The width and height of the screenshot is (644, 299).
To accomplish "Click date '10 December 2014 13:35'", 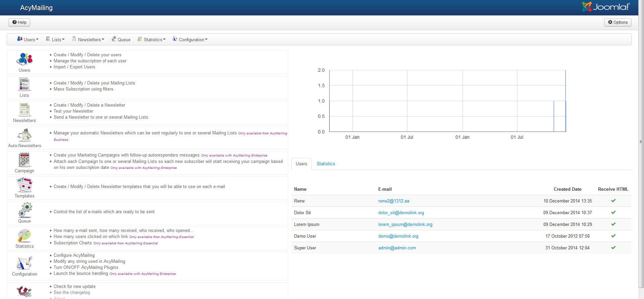I will (x=568, y=201).
